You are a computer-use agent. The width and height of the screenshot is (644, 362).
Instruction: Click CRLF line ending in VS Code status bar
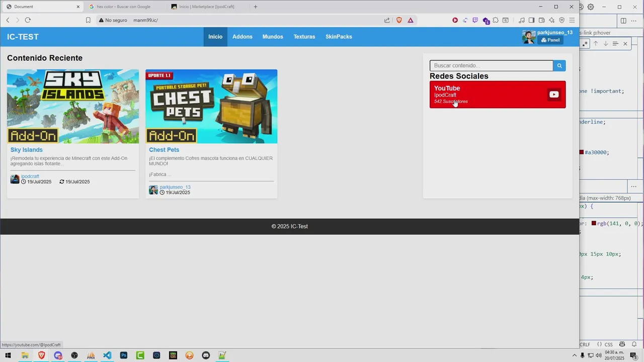coord(585,344)
